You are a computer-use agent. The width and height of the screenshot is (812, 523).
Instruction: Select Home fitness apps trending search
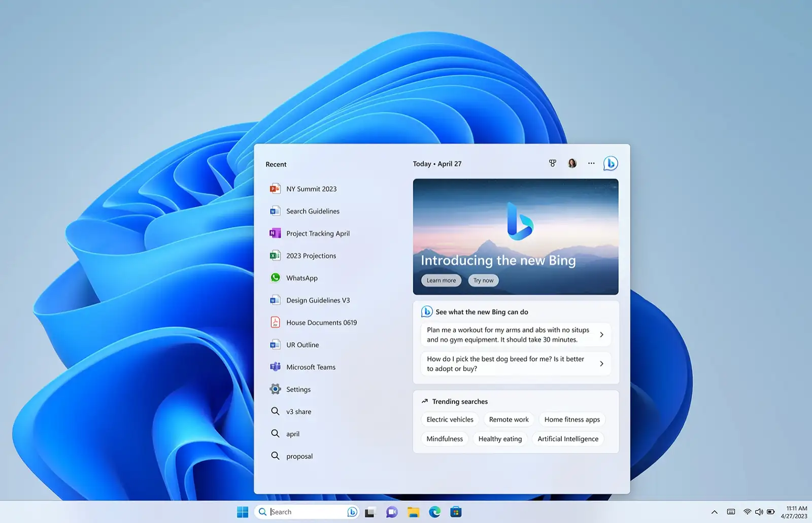tap(572, 420)
